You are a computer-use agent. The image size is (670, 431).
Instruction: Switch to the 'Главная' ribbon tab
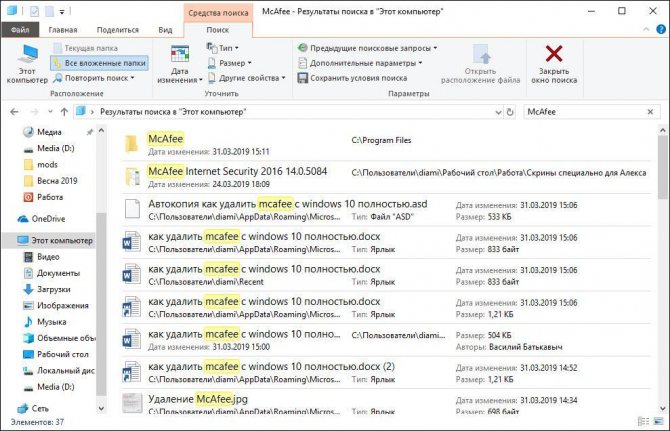[63, 30]
